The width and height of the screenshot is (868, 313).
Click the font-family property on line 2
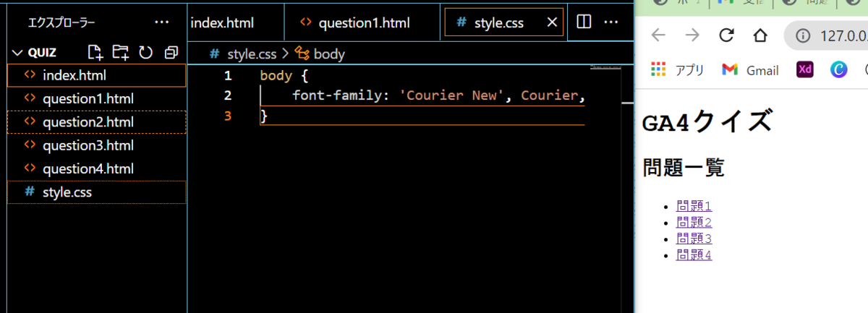pyautogui.click(x=337, y=95)
